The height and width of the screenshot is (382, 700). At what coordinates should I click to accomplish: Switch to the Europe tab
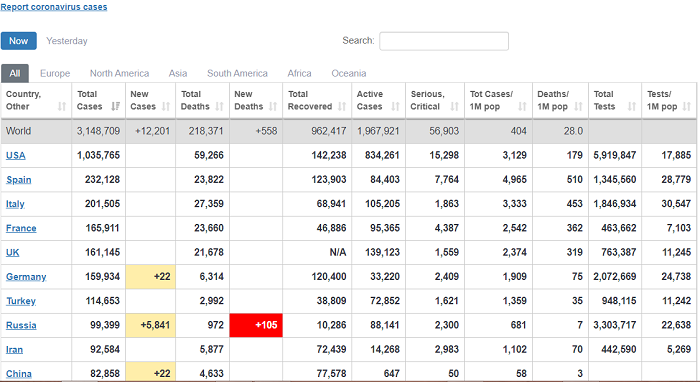pos(55,73)
